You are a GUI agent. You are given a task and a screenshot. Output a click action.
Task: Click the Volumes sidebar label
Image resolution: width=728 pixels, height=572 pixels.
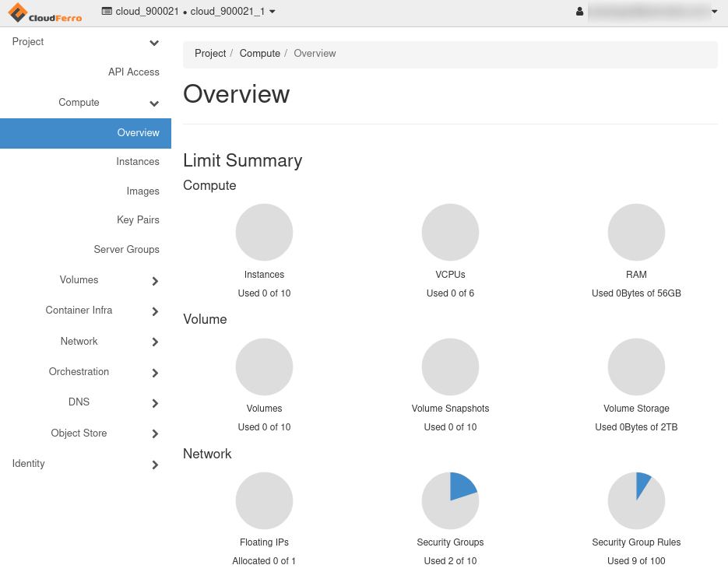(x=79, y=279)
